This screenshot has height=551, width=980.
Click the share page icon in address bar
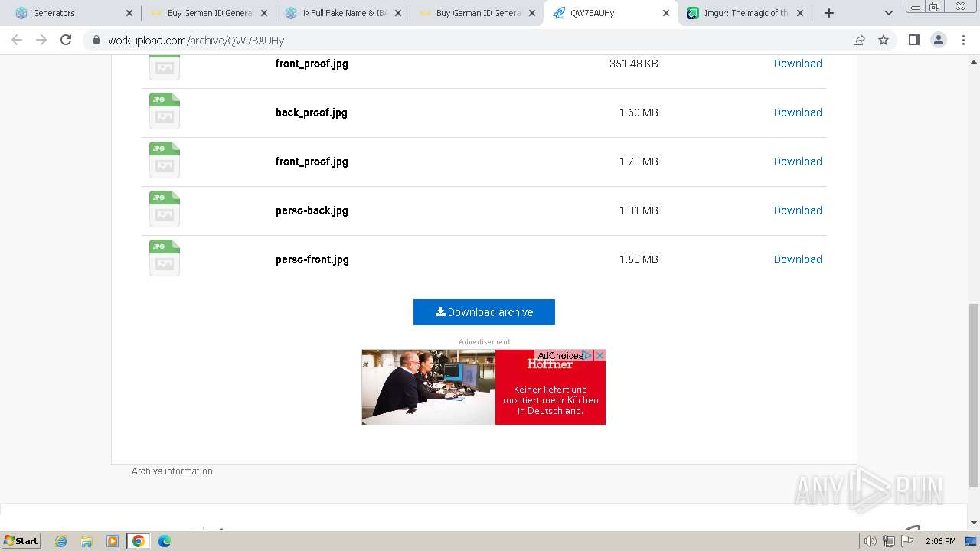click(859, 40)
